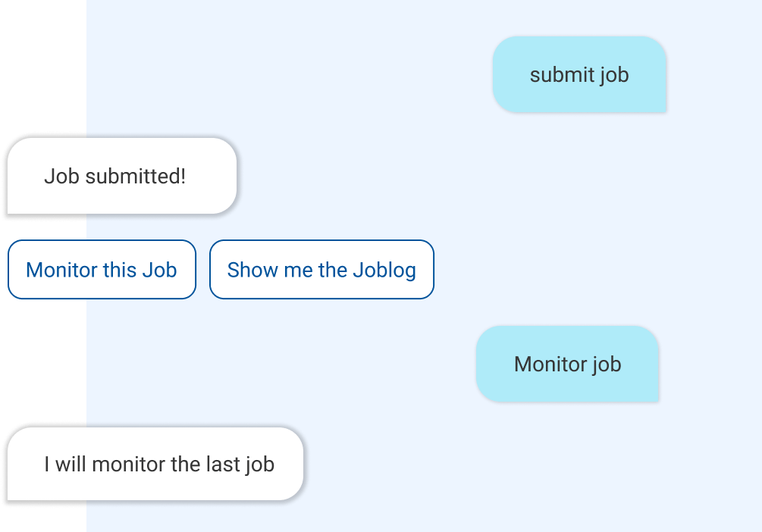Choose the Joblog quick reply suggestion

click(321, 270)
